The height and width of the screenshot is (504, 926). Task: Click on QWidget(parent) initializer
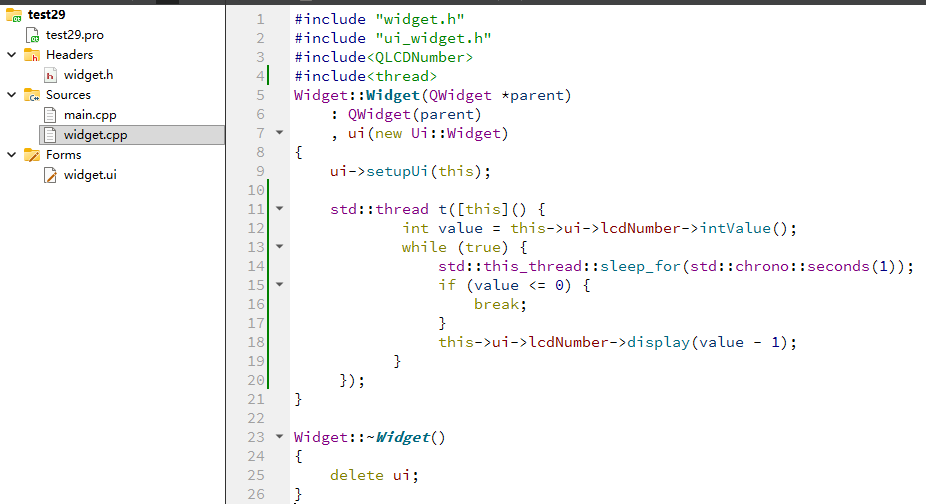(415, 114)
